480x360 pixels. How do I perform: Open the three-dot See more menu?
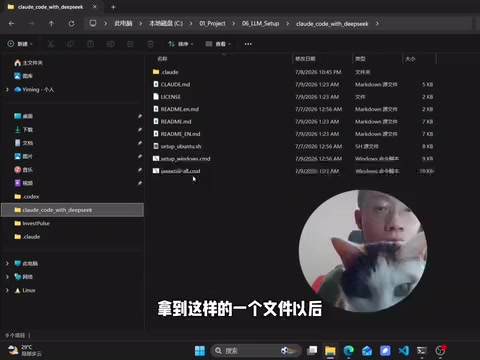[x=248, y=44]
